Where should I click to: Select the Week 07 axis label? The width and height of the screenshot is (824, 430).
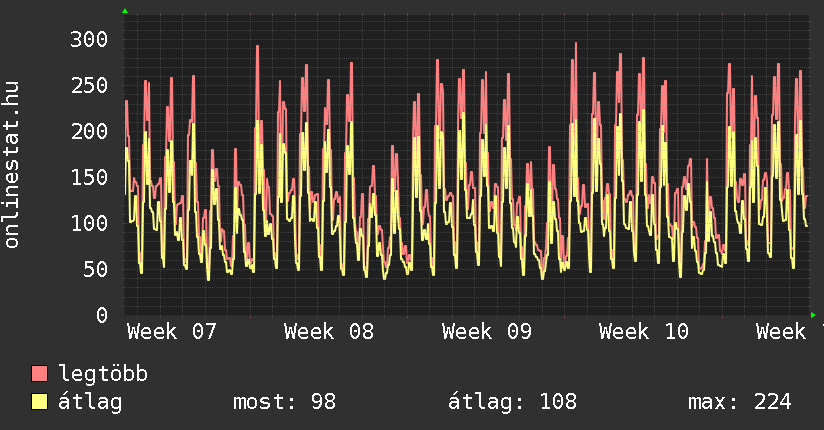[x=171, y=332]
